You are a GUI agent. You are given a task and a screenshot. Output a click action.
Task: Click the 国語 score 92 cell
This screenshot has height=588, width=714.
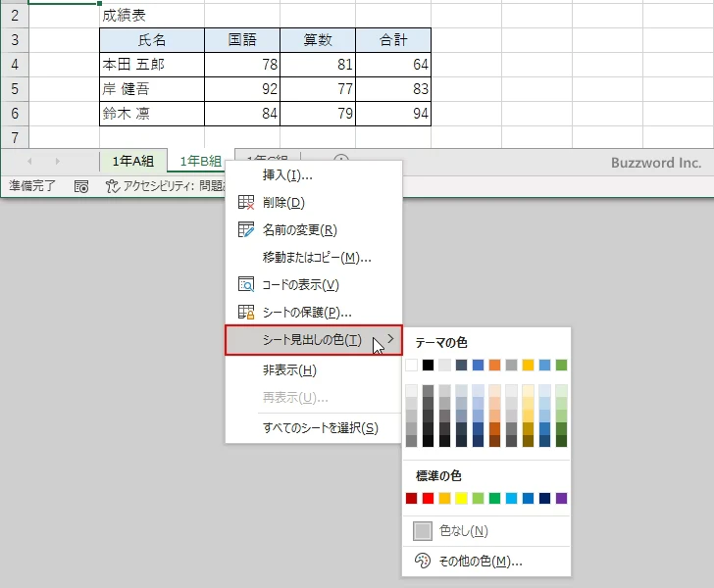pos(242,89)
